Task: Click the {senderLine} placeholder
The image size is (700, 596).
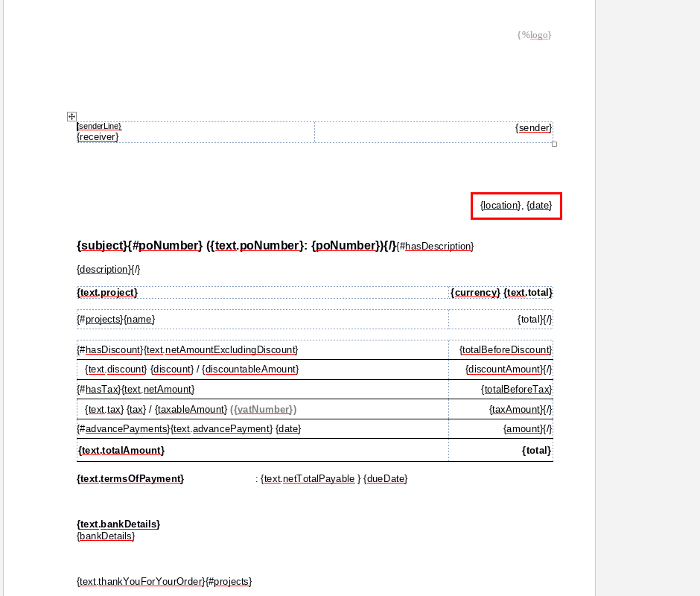Action: point(99,126)
